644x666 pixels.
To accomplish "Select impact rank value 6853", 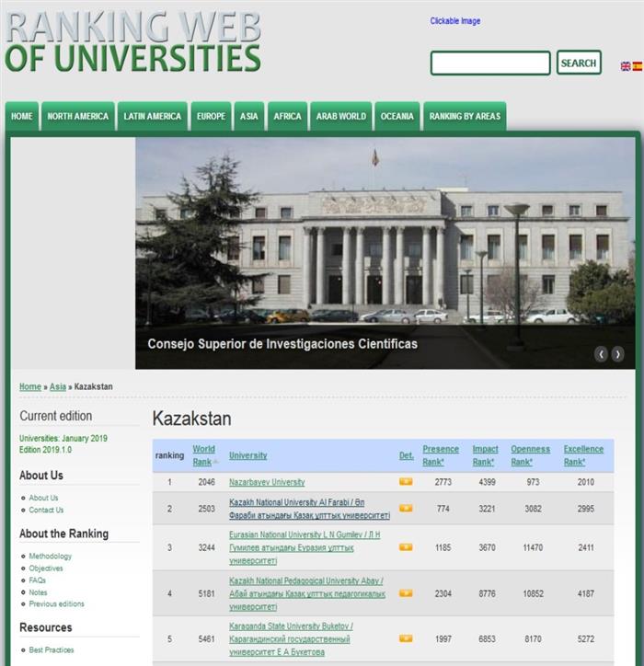I will point(487,638).
